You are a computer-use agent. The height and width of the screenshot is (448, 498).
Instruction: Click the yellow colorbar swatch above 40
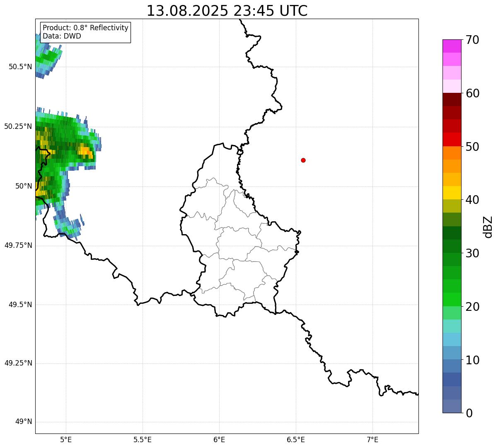pos(452,193)
